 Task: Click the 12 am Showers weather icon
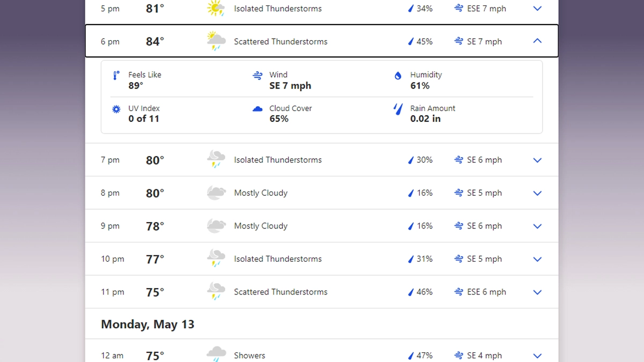tap(216, 354)
